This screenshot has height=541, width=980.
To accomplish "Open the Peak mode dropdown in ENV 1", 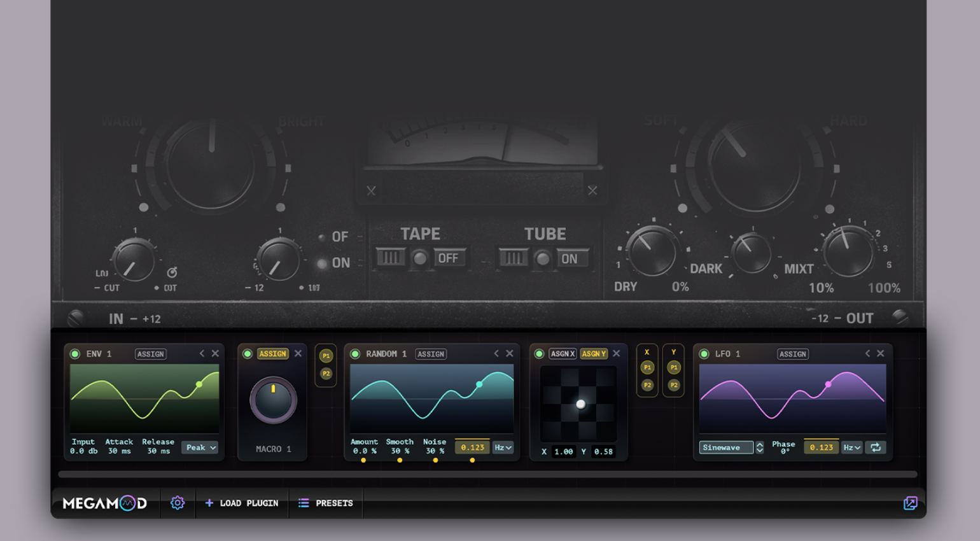I will 200,447.
